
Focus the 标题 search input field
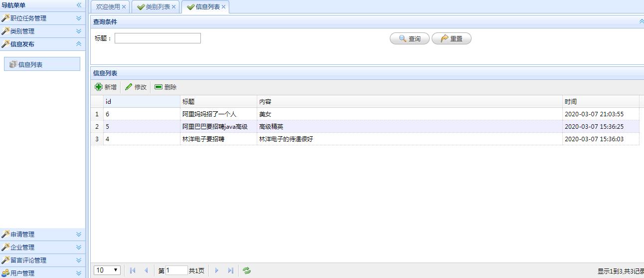click(158, 38)
